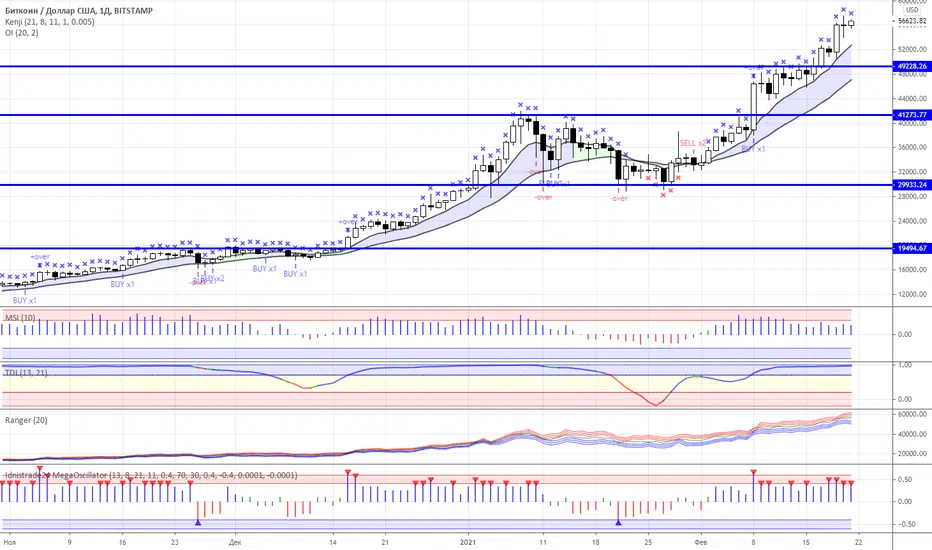Click the SELL x2 signal label on chart
The image size is (932, 550).
click(692, 143)
